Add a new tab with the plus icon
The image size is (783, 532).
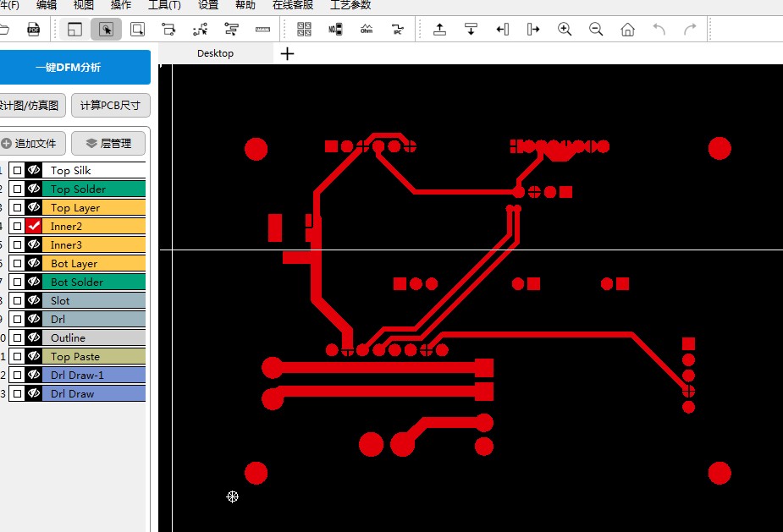point(287,53)
